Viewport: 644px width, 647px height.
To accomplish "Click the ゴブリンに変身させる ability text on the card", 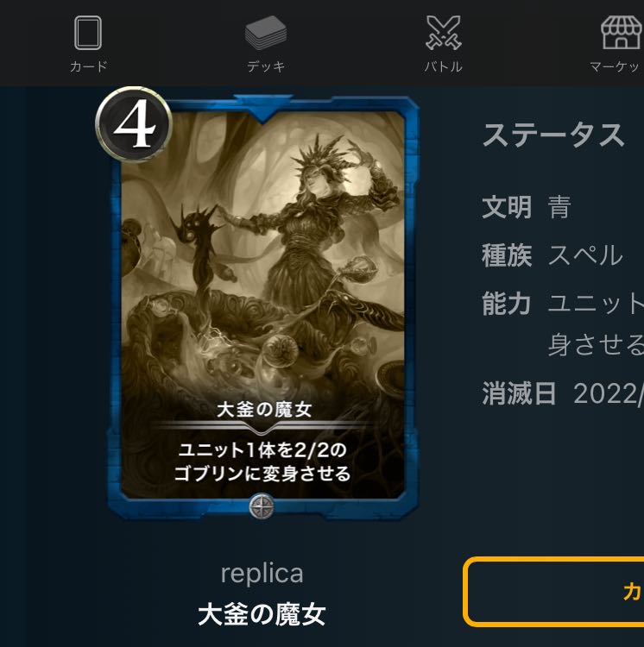I will tap(262, 474).
